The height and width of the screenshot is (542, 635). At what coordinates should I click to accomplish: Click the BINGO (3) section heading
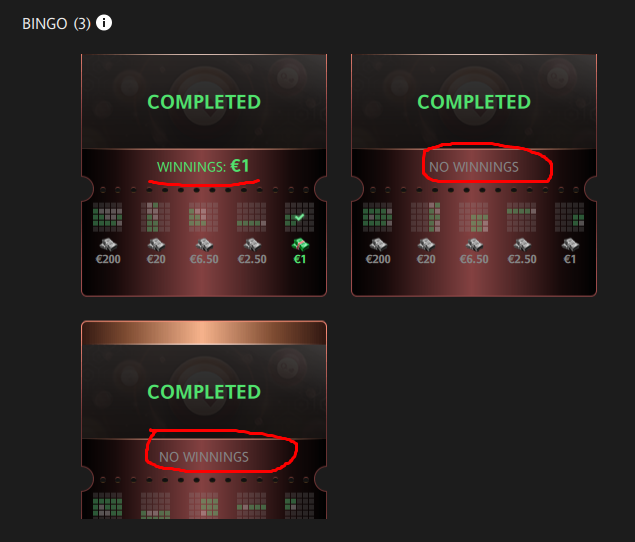tap(56, 23)
